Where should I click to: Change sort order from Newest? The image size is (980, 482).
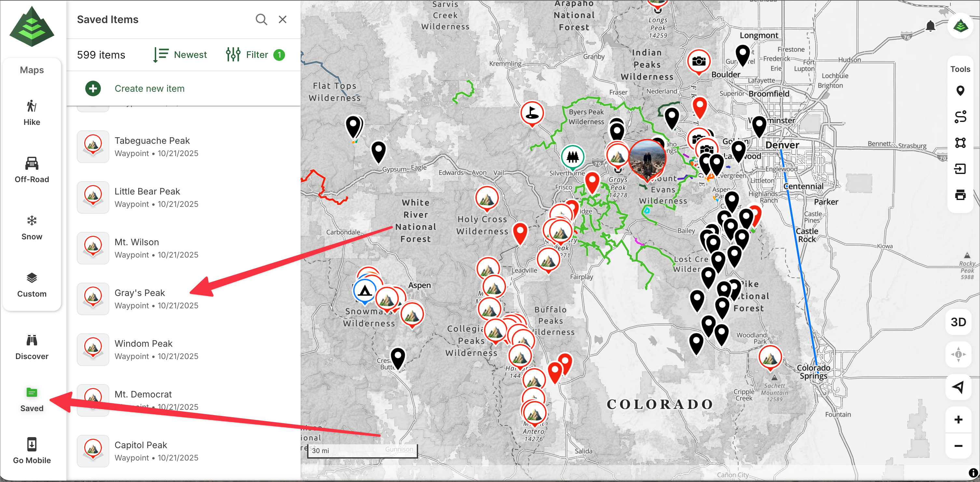[180, 55]
